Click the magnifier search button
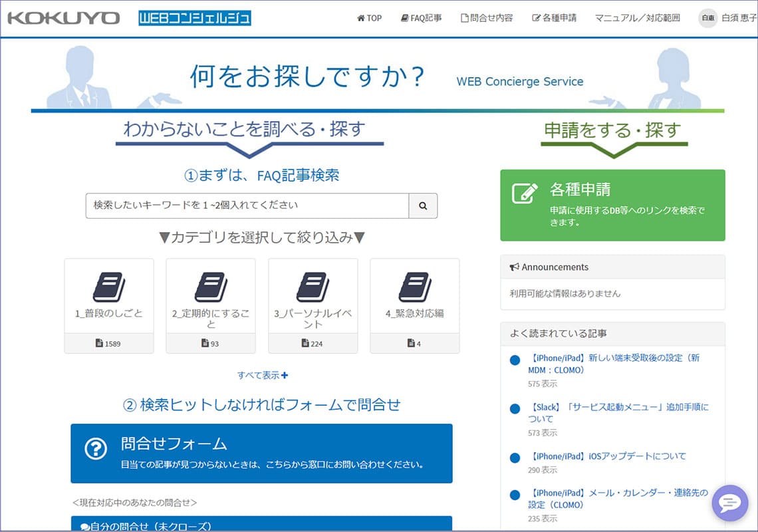Image resolution: width=758 pixels, height=532 pixels. 423,205
